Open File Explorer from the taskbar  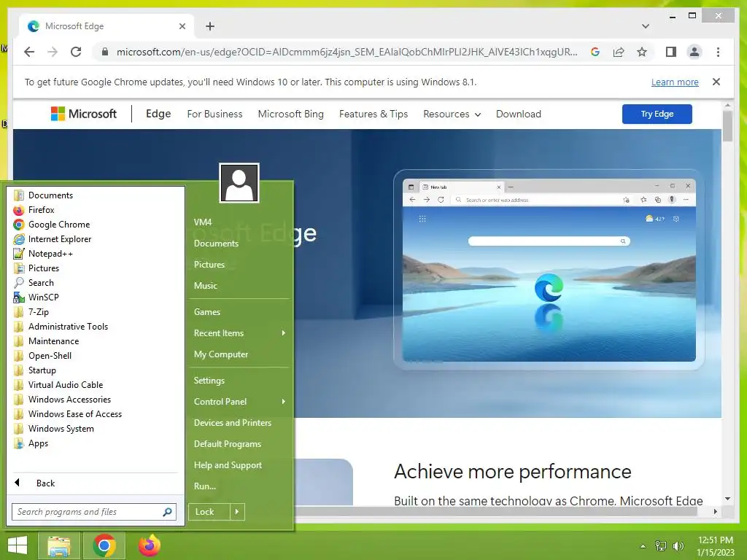point(59,545)
